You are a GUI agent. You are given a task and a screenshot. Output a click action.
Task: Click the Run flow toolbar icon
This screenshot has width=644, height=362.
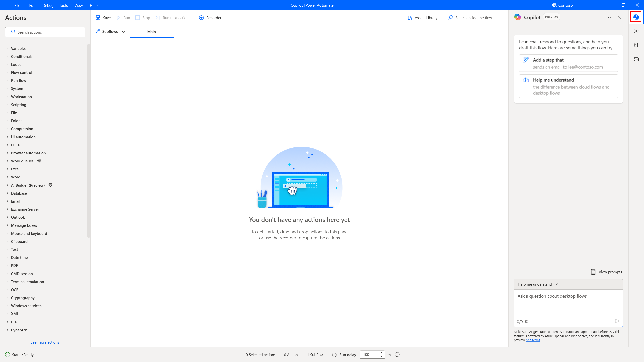pyautogui.click(x=124, y=18)
